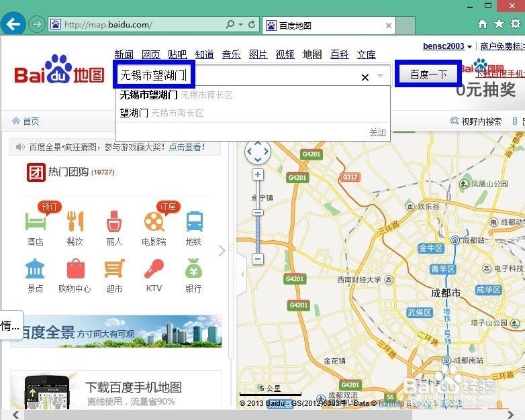This screenshot has height=420, width=525.
Task: Open 热门团购 group buying icon
Action: 36,172
